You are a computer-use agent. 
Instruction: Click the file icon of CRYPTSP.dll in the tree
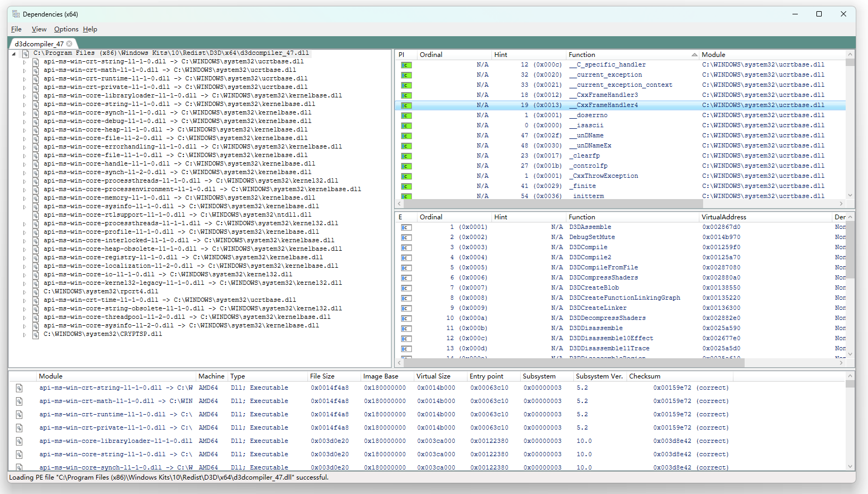(x=36, y=334)
